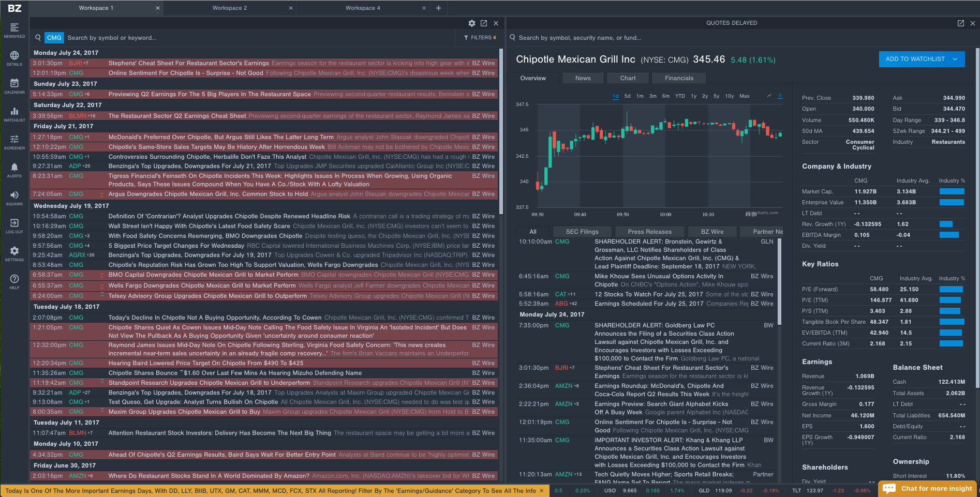Add a new workspace tab

438,8
